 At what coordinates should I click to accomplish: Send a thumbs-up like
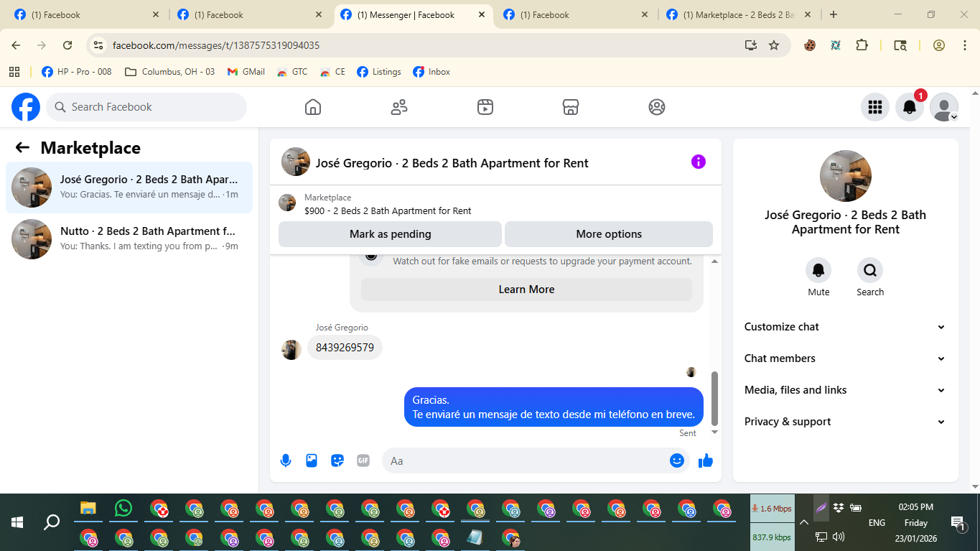pyautogui.click(x=706, y=460)
